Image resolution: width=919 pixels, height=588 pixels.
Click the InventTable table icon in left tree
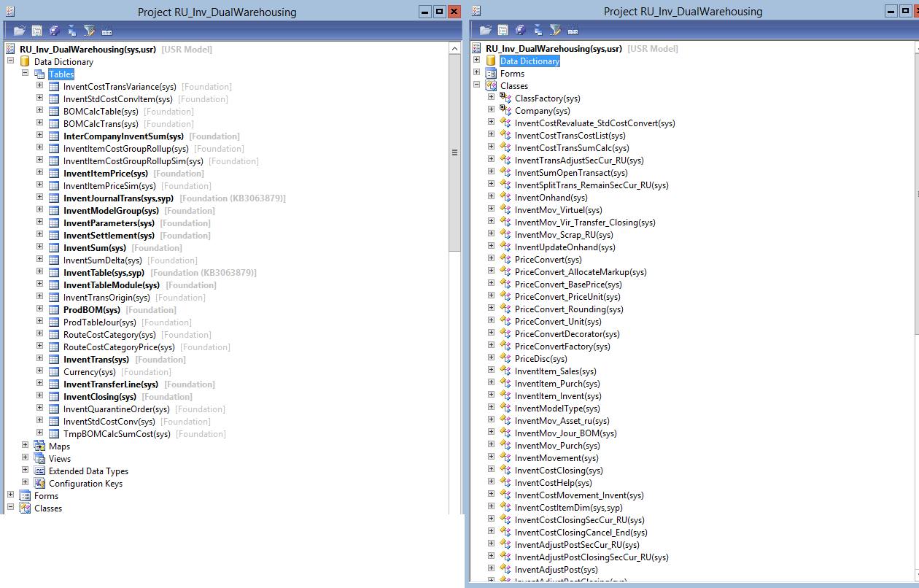click(x=54, y=273)
